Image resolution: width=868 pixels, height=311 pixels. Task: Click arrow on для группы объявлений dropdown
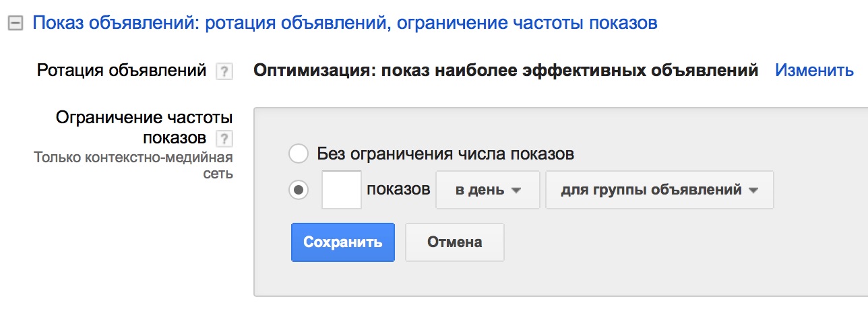[x=753, y=191]
